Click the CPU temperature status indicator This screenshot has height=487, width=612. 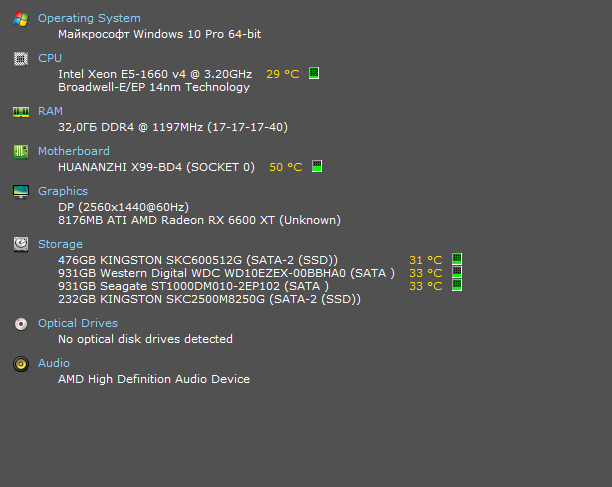(314, 74)
